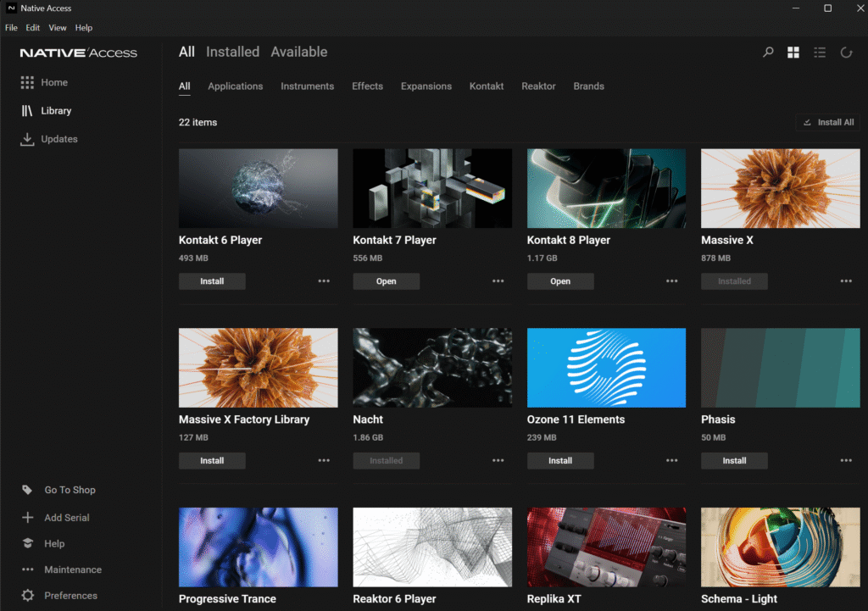
Task: Click the Add Serial plus icon
Action: tap(27, 518)
